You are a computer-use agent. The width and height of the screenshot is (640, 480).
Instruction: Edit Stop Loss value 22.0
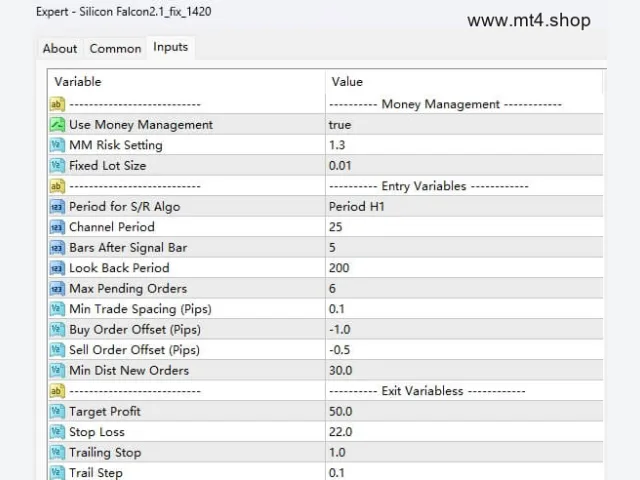[x=340, y=432]
